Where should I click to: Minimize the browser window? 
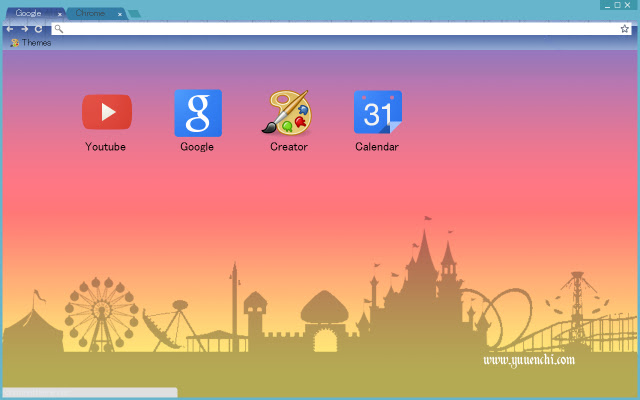(x=607, y=5)
